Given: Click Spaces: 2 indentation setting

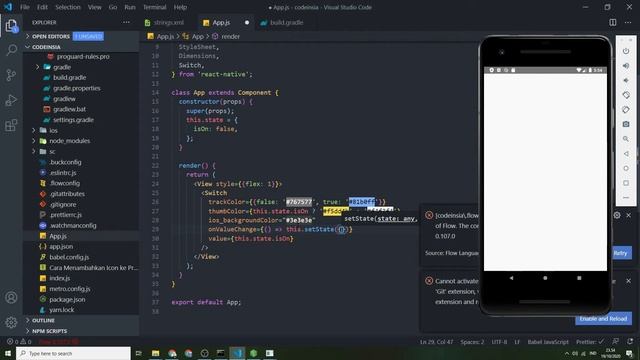Looking at the screenshot, I should tap(472, 342).
